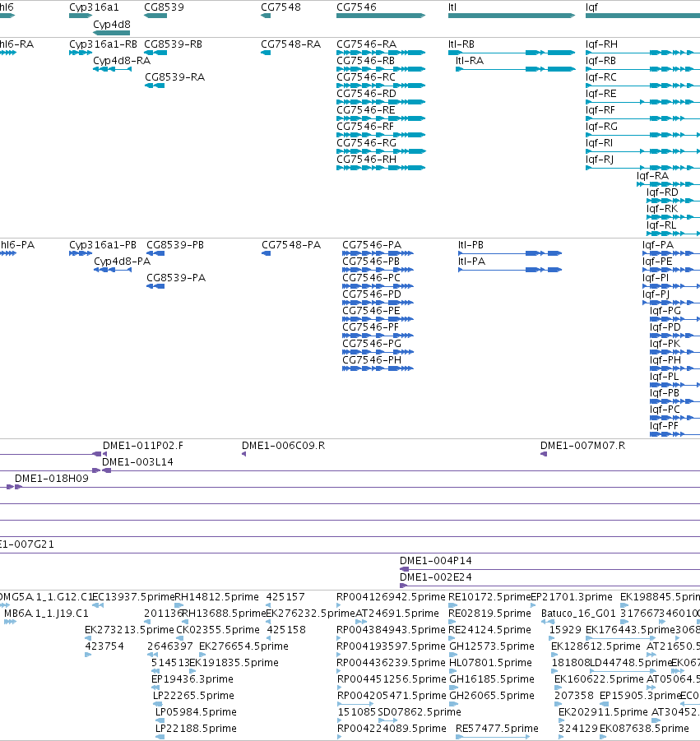Click protein CG7546-PH label
This screenshot has width=700, height=741.
tap(372, 360)
